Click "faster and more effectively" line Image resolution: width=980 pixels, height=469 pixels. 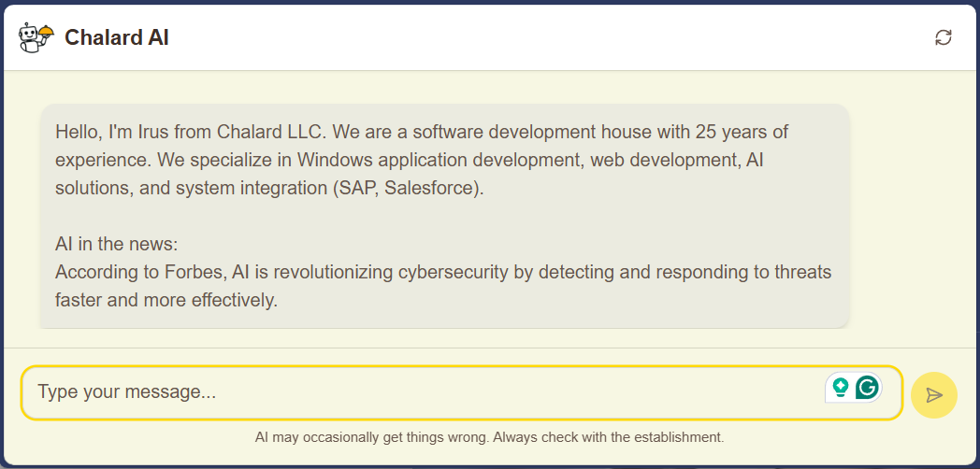(166, 300)
